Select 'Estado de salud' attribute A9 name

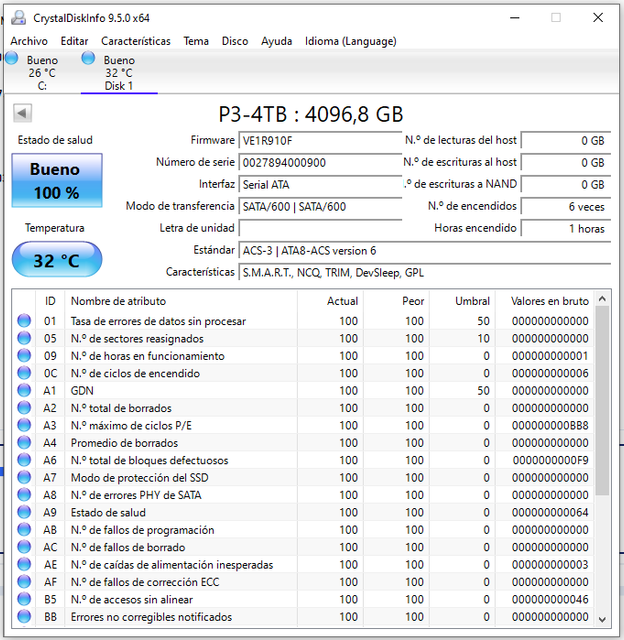click(108, 512)
